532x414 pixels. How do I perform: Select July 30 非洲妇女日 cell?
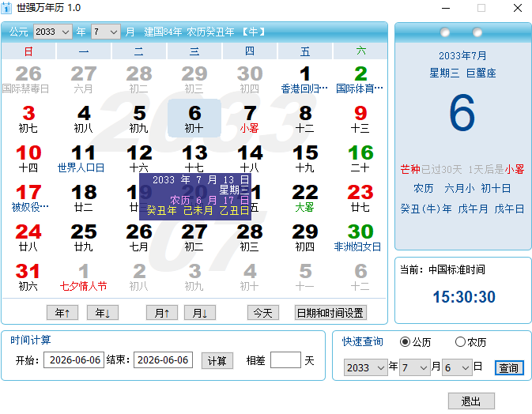click(x=360, y=237)
